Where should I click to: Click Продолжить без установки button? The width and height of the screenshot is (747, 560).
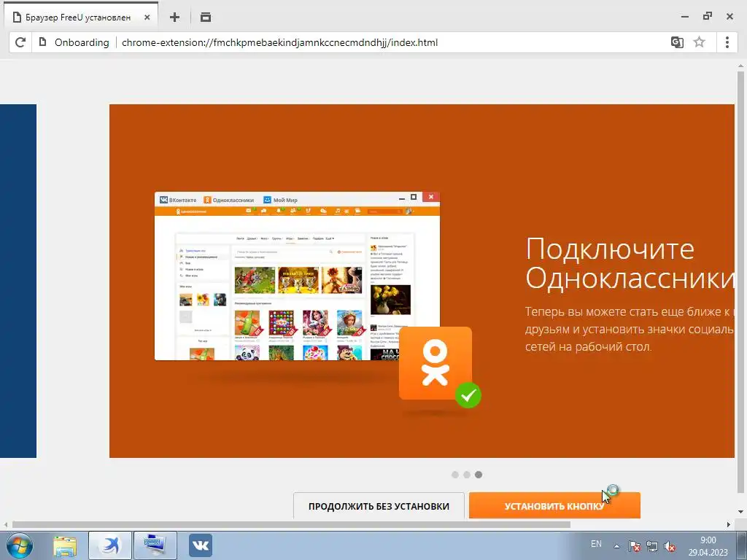[x=379, y=506]
